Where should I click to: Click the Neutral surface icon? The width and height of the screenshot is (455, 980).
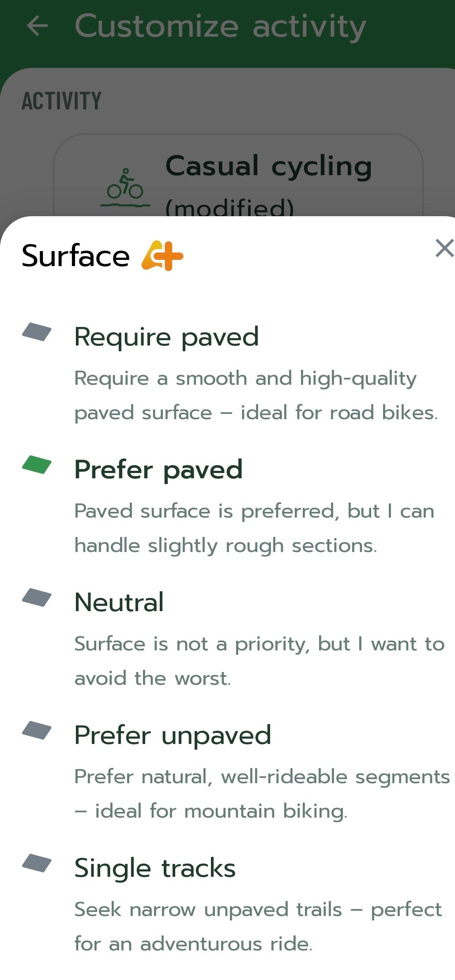tap(37, 597)
